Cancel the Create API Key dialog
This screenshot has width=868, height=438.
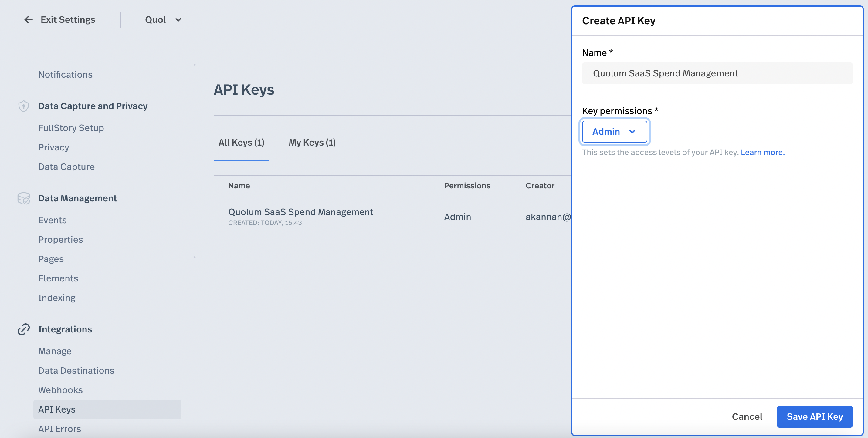click(747, 416)
